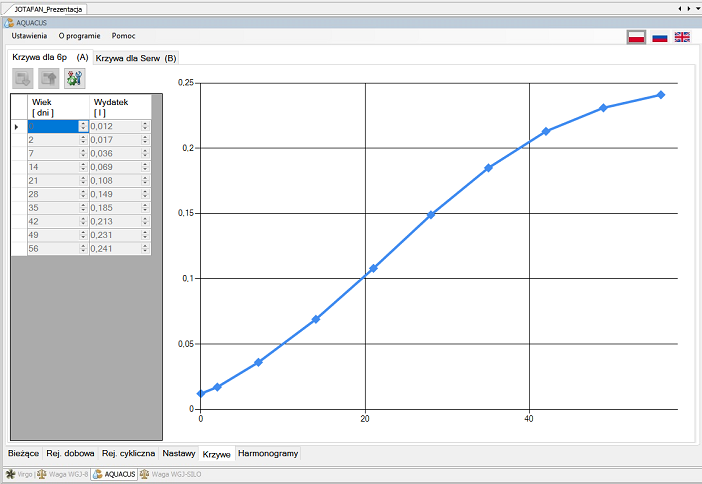
Task: Open the Waga WGJ-8 module
Action: (x=62, y=474)
